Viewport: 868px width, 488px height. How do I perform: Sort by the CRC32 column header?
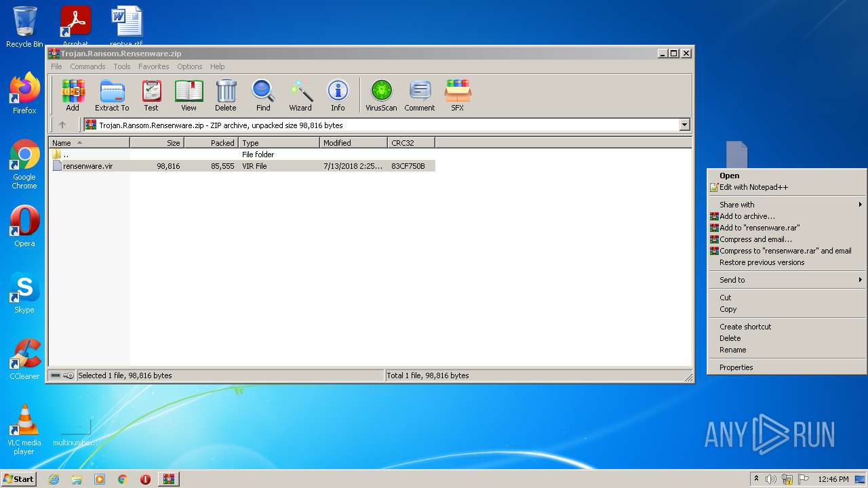tap(411, 142)
